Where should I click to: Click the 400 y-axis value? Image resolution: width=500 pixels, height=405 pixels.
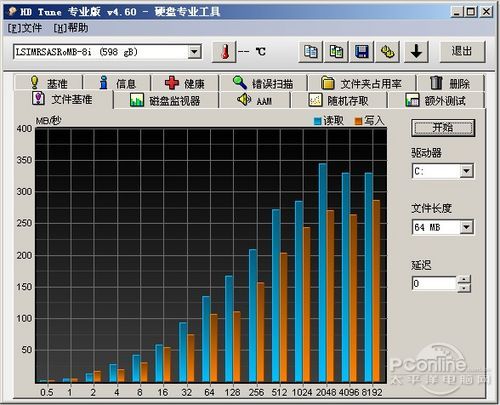pos(24,128)
